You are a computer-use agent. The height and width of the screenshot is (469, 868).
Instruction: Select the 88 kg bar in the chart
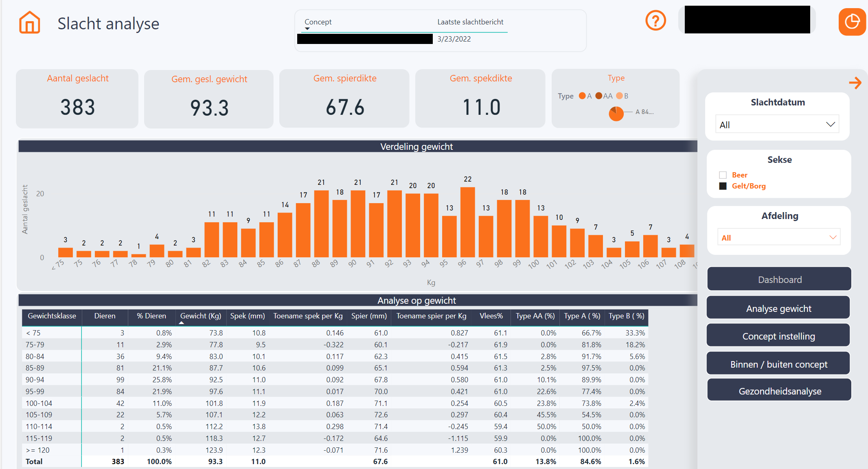[321, 224]
